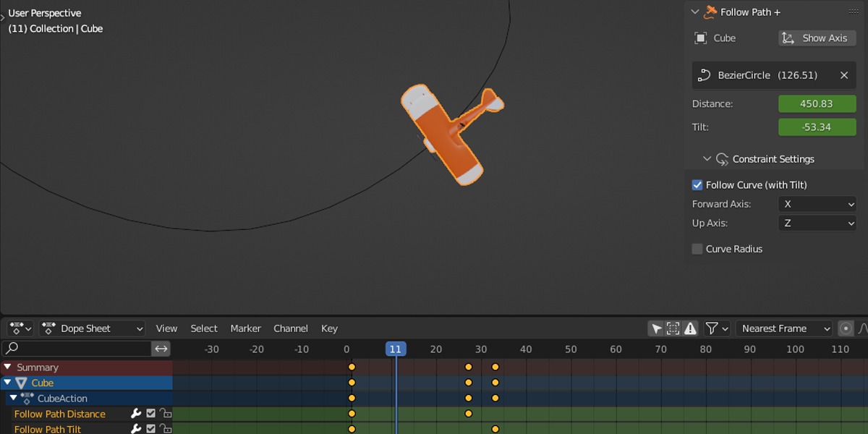Open the Forward Axis dropdown
Viewport: 868px width, 434px height.
coord(817,204)
